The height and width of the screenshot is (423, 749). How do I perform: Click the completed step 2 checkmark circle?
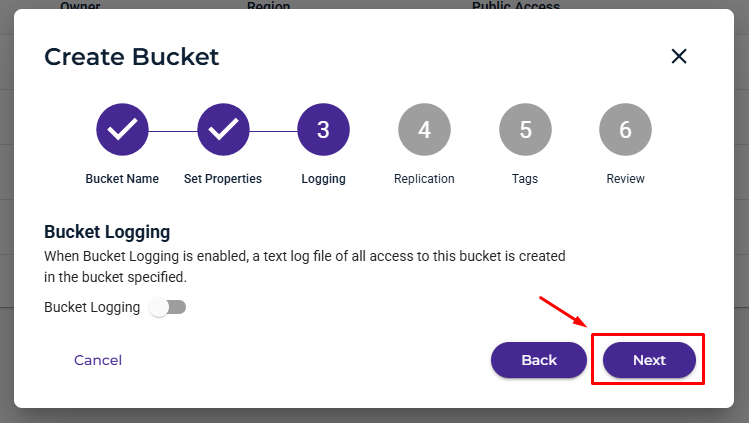(x=223, y=130)
